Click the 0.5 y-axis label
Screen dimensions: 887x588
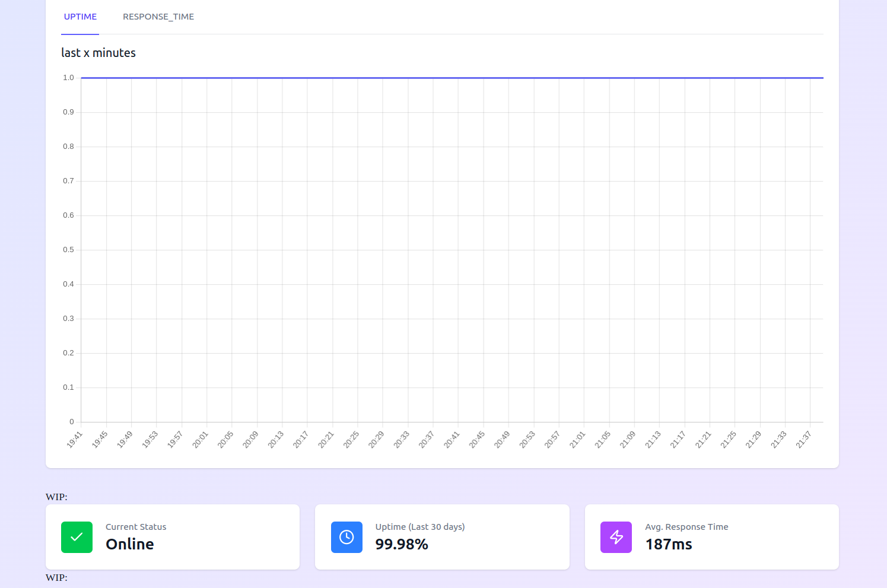coord(68,250)
